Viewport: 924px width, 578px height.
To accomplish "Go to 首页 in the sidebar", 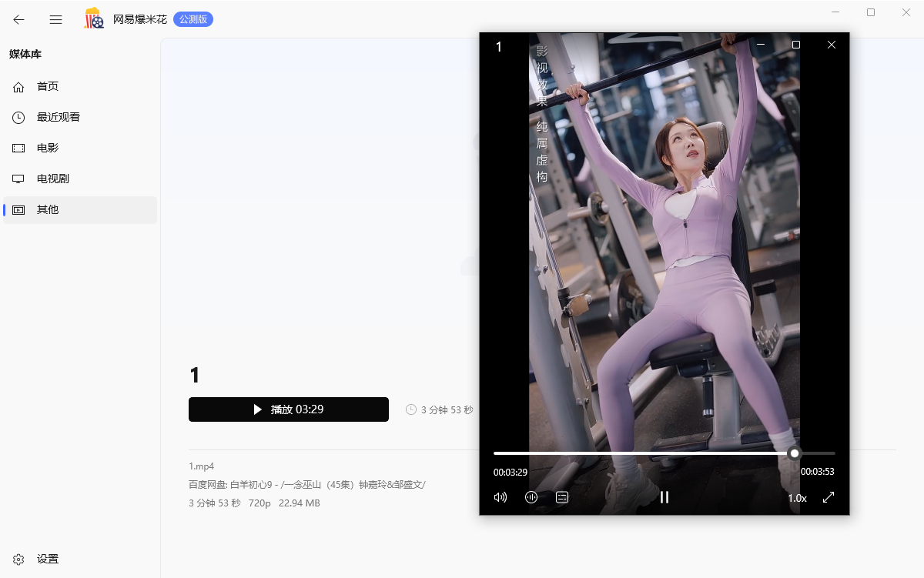I will coord(48,87).
